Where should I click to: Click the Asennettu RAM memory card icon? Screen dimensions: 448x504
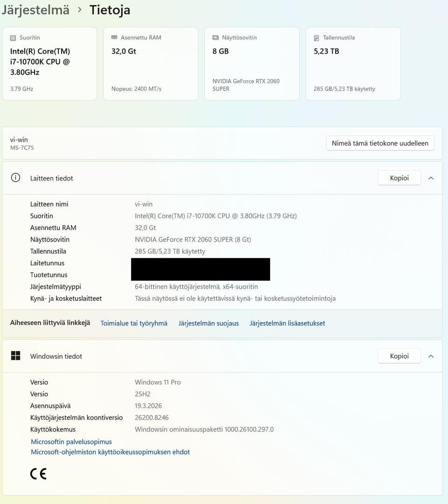[114, 37]
